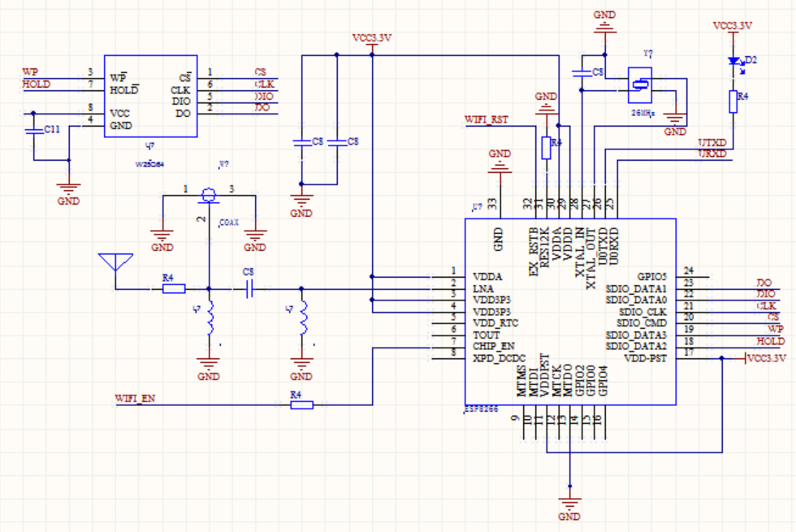Click the resistor on the WIFI_EN line
This screenshot has height=532, width=796.
(x=301, y=404)
